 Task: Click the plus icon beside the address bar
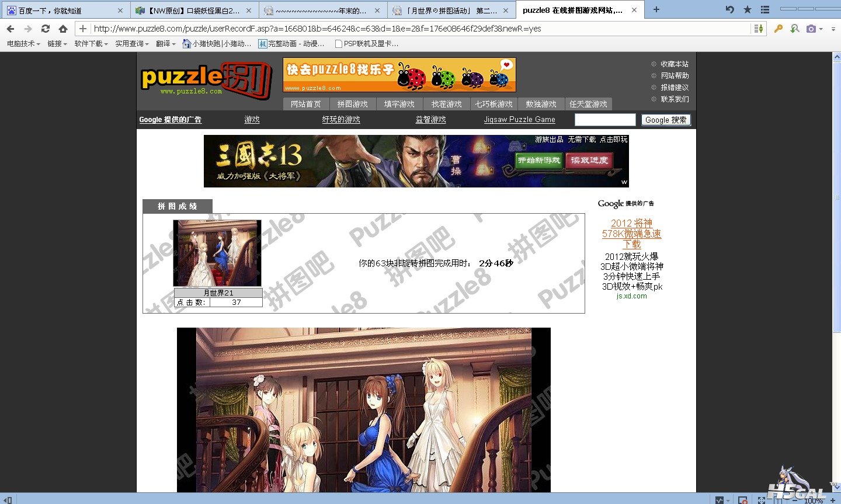(x=83, y=29)
